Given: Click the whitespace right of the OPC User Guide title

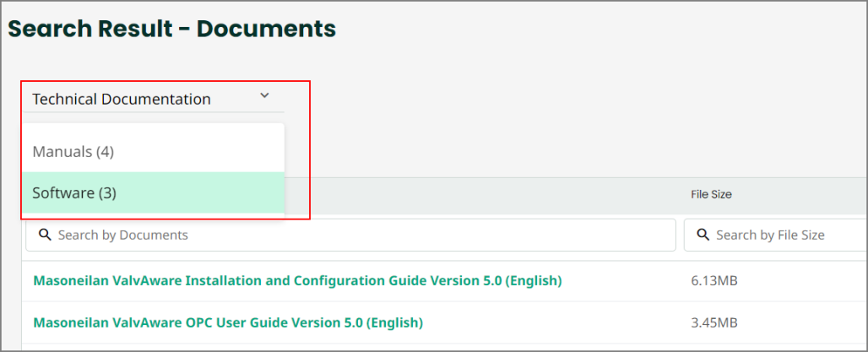Looking at the screenshot, I should click(549, 322).
